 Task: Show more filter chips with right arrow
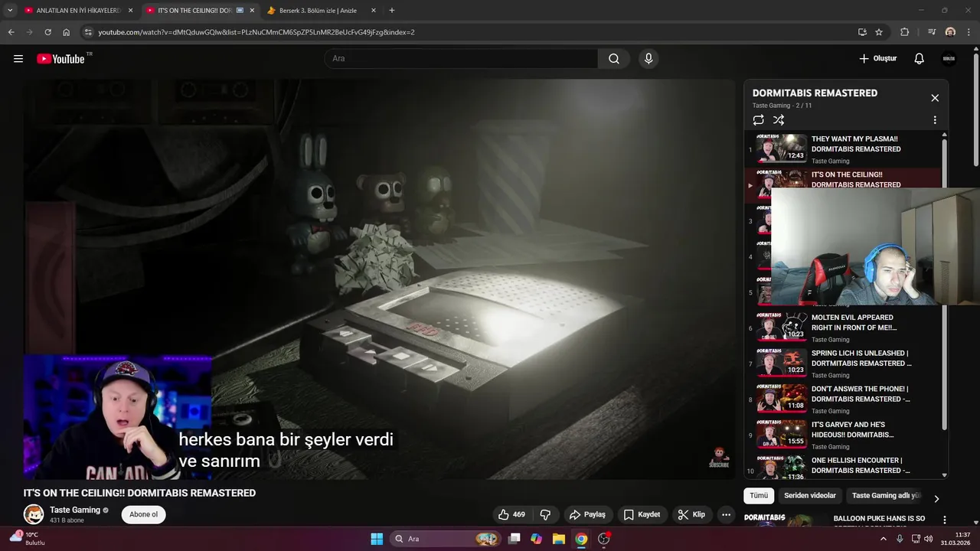coord(936,499)
